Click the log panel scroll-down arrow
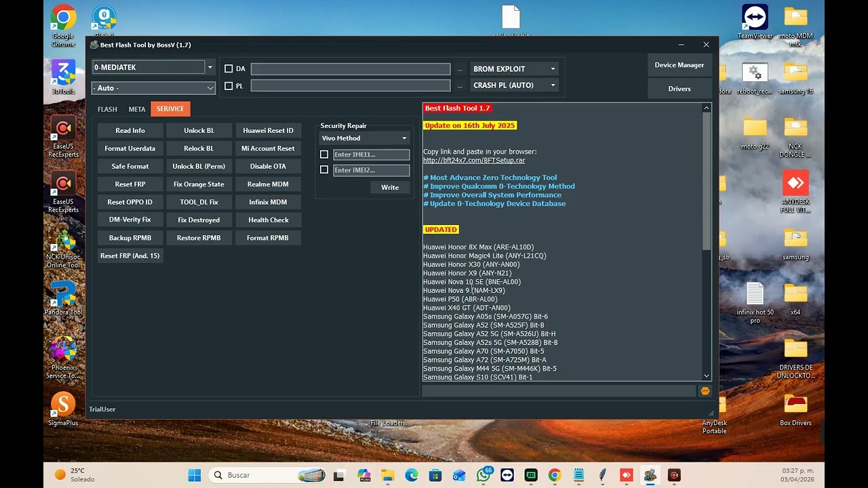 point(707,376)
